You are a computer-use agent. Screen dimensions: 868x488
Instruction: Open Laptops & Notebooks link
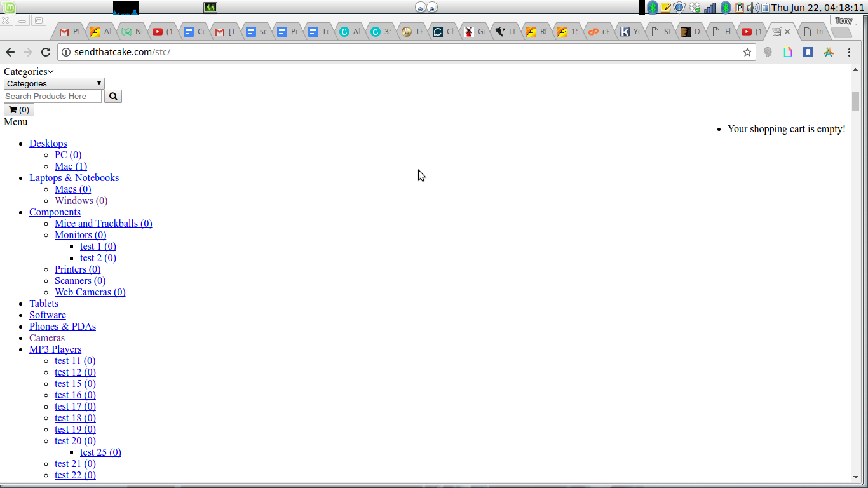[x=74, y=177]
